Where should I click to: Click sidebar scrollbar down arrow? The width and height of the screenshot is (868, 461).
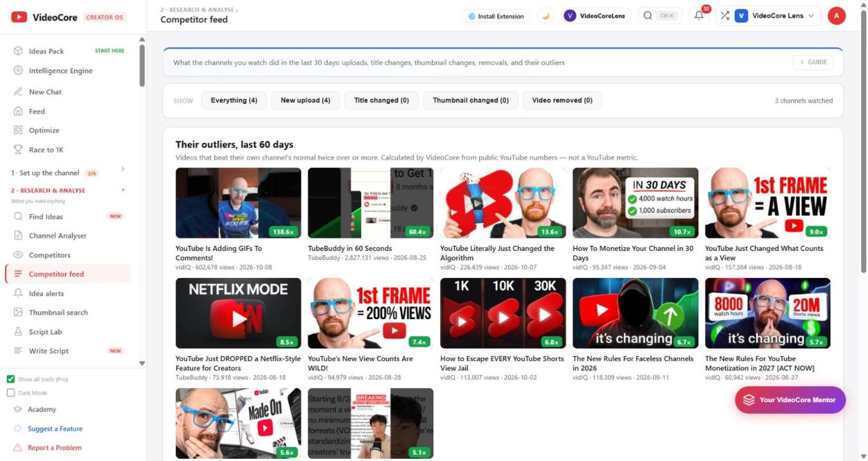coord(142,363)
